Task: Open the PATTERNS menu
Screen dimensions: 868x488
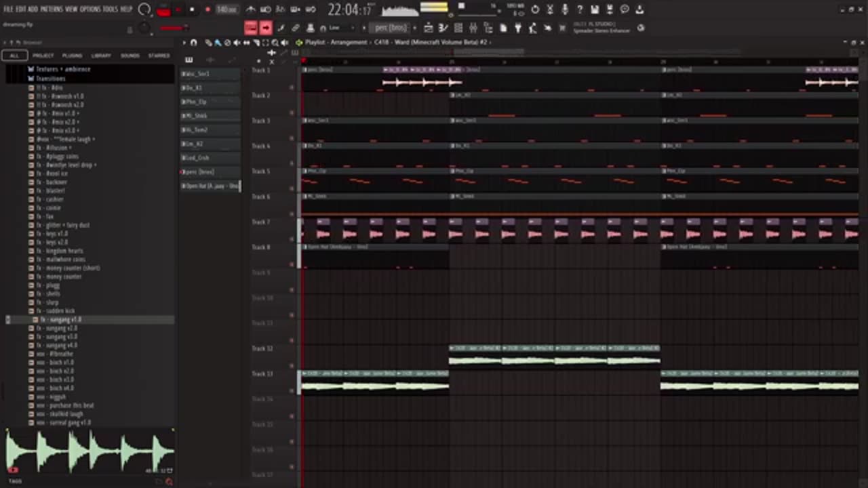Action: click(x=52, y=9)
